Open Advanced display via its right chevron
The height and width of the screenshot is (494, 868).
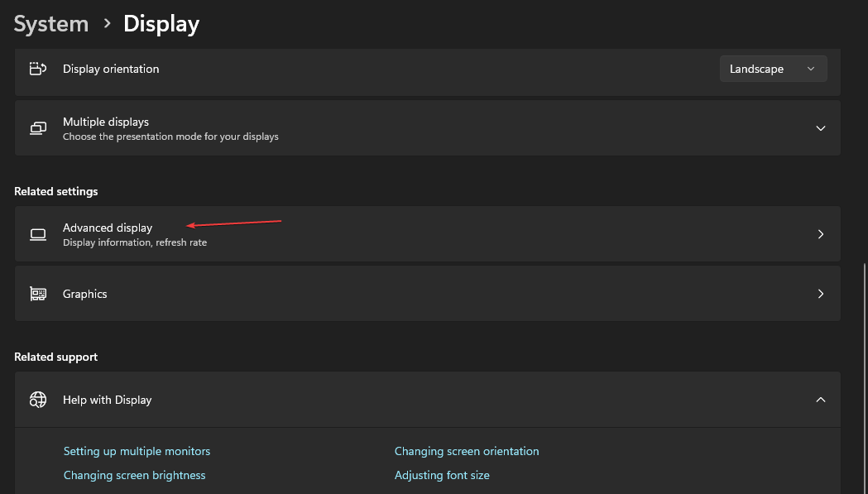820,234
